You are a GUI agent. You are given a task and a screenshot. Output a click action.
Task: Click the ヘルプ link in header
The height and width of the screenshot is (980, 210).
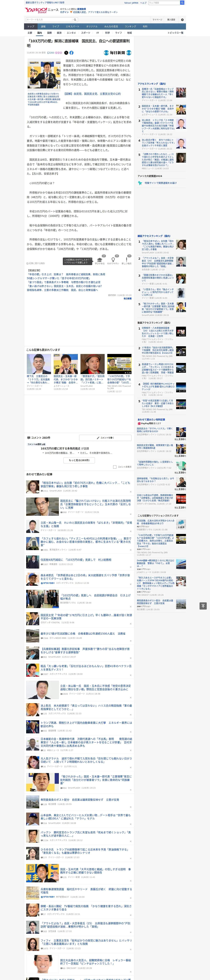(143, 3)
